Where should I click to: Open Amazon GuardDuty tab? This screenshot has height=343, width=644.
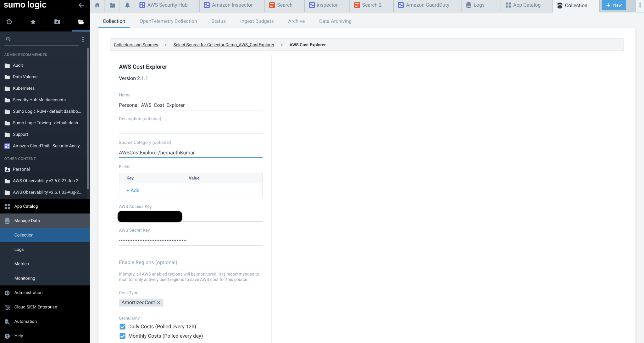(x=427, y=5)
